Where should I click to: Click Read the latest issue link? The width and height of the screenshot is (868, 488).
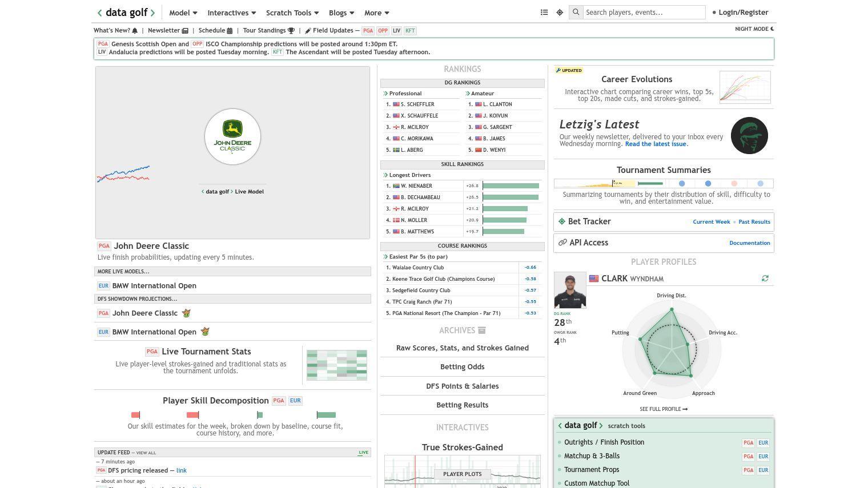coord(656,144)
